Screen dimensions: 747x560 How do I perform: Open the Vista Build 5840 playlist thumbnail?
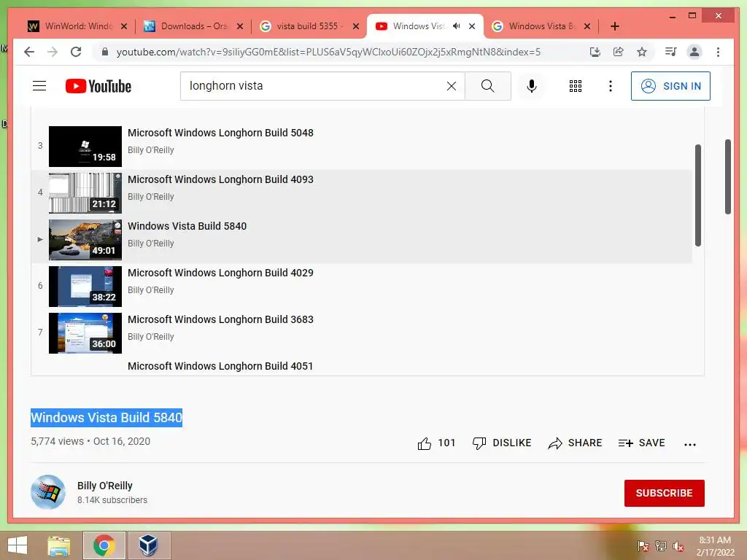click(85, 239)
